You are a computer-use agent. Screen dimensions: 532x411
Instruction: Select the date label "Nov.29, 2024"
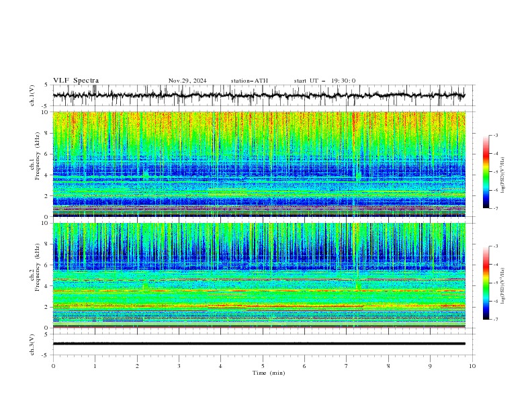coord(187,81)
